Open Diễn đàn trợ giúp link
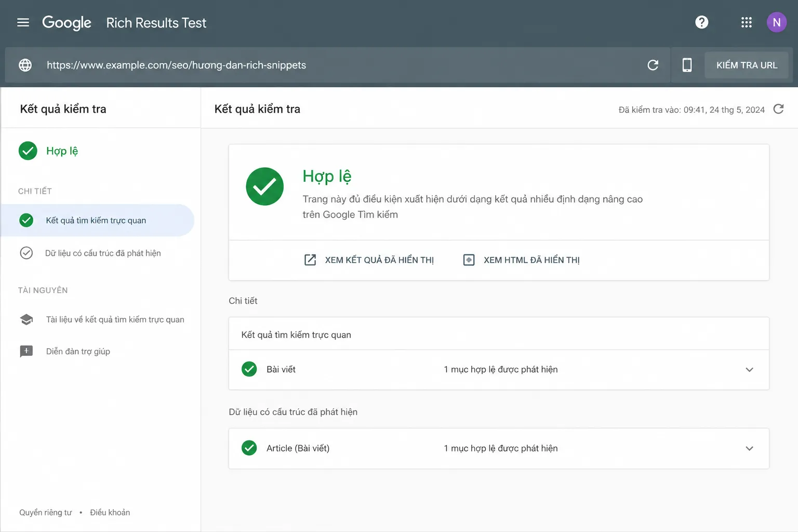Viewport: 798px width, 532px height. [78, 352]
